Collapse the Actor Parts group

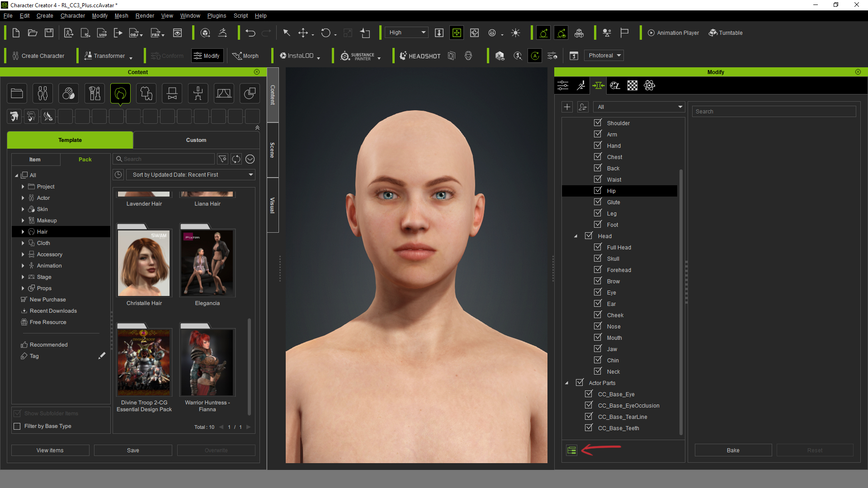click(x=566, y=383)
